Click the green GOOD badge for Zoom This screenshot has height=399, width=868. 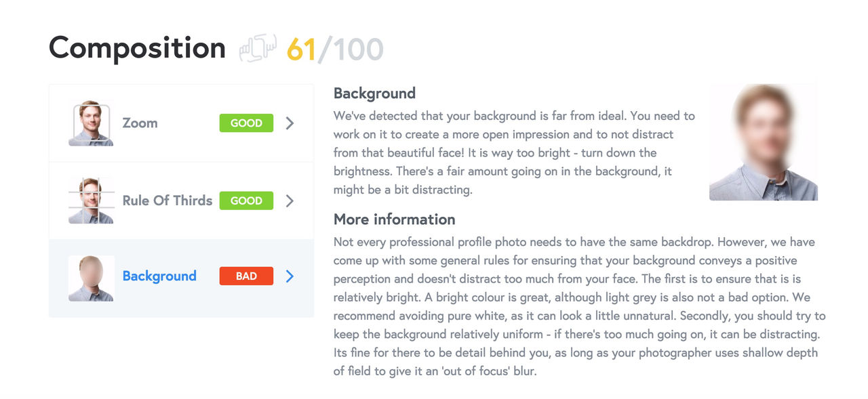tap(246, 123)
